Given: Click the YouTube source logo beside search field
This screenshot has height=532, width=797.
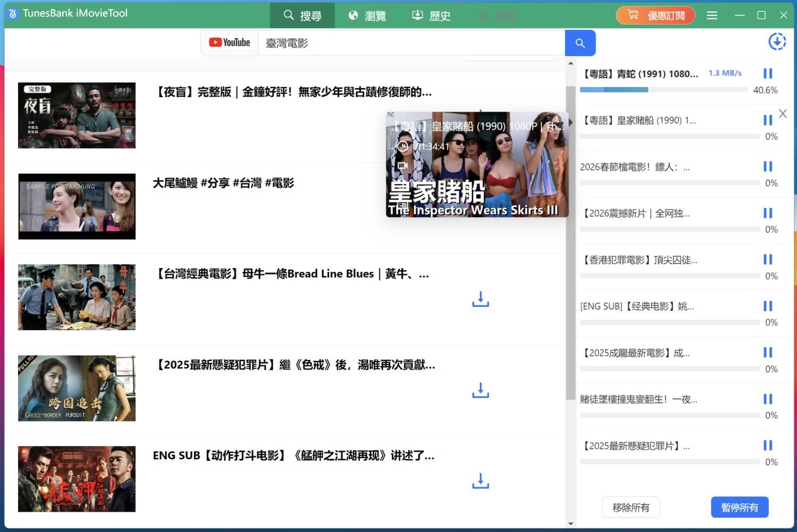Looking at the screenshot, I should point(229,42).
